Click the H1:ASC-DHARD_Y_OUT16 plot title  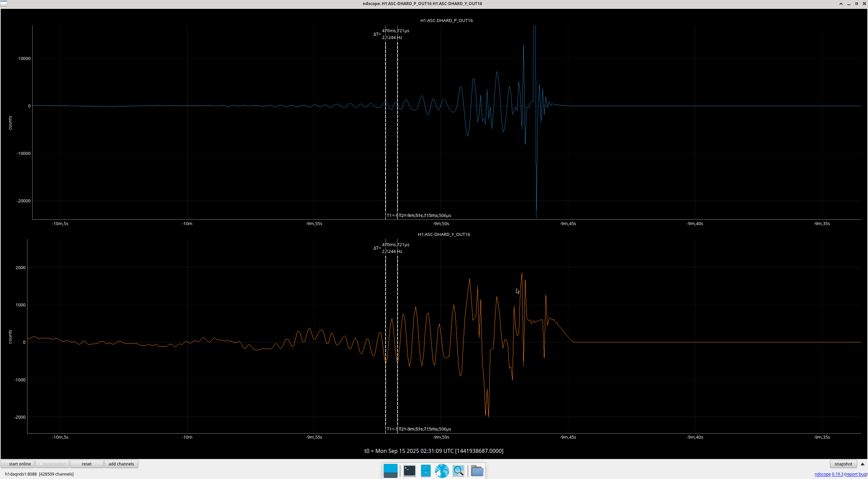[x=444, y=234]
